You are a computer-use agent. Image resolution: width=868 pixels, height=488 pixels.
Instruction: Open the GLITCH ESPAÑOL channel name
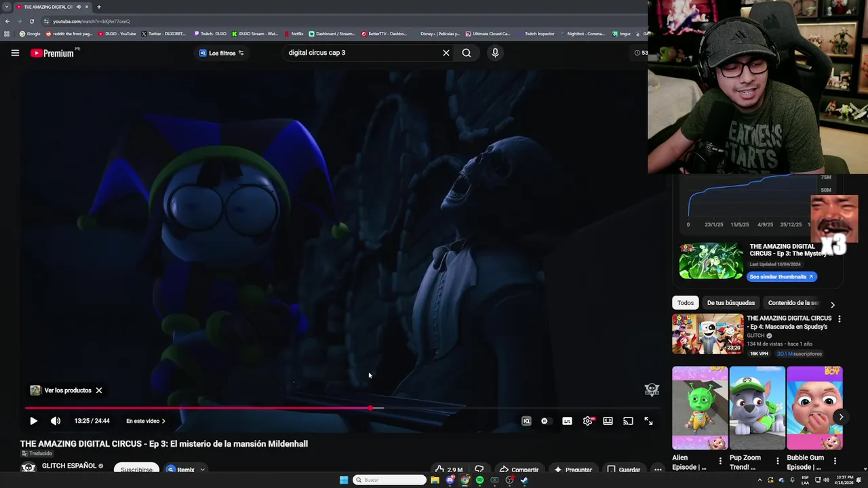click(x=69, y=466)
